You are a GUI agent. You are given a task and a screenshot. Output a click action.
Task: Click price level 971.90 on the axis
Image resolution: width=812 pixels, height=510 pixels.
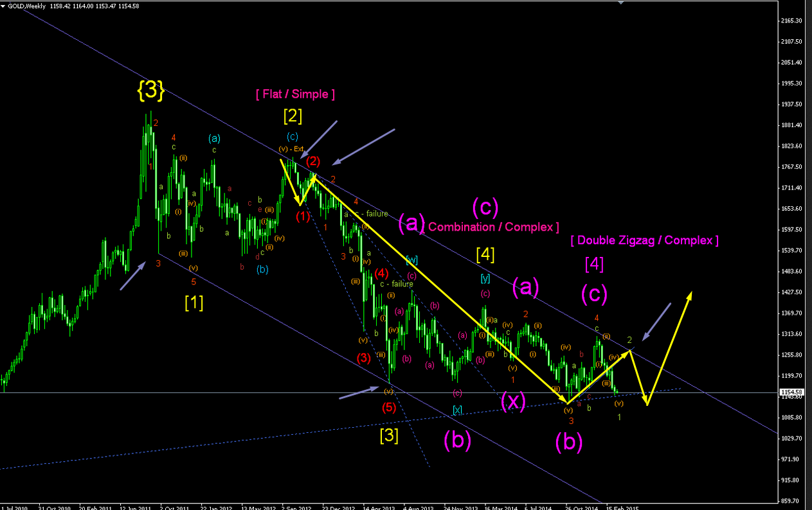click(x=790, y=459)
